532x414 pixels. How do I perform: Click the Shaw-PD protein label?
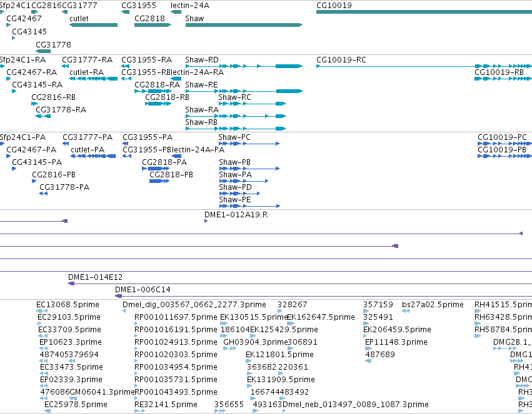click(x=236, y=187)
